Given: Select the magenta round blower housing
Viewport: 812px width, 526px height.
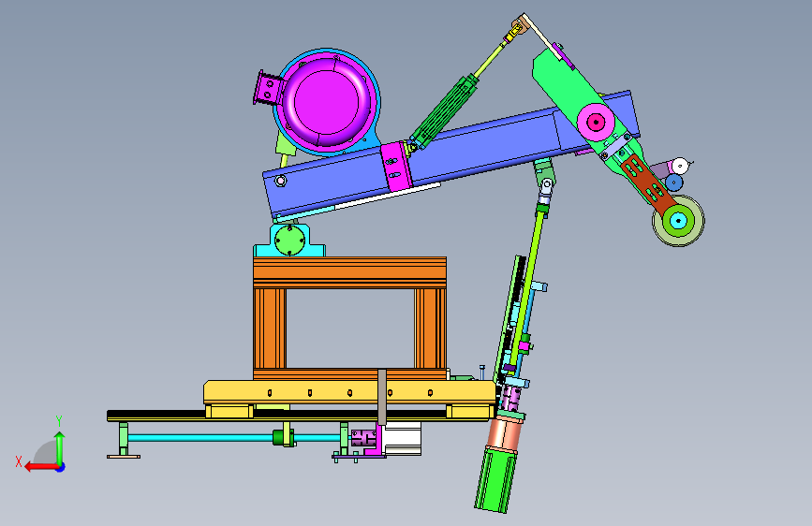Looking at the screenshot, I should pos(326,102).
